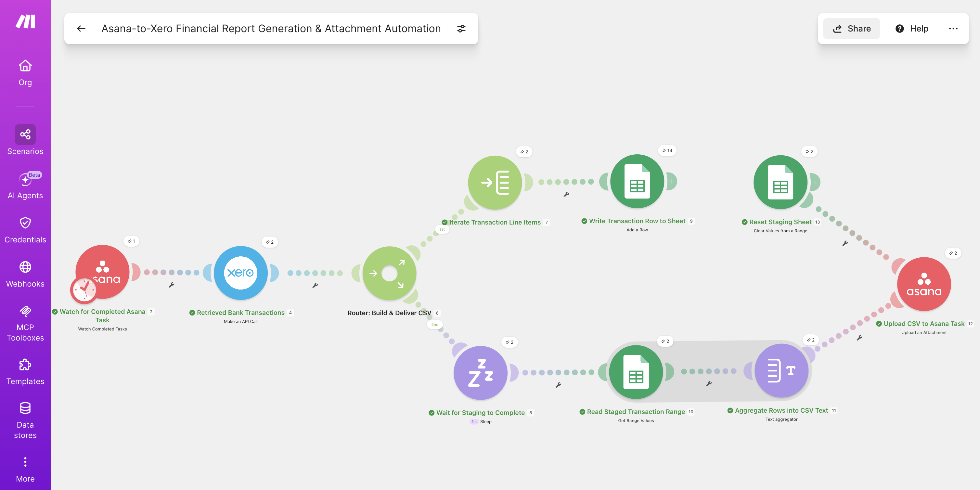The height and width of the screenshot is (490, 980).
Task: Select the Sleep module Wait for Staging
Action: [481, 373]
